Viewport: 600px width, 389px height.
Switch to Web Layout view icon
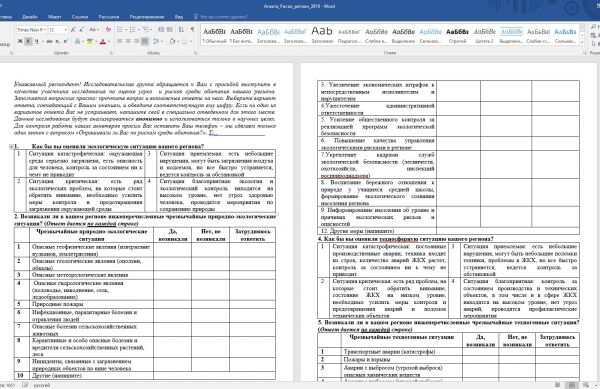[x=586, y=385]
